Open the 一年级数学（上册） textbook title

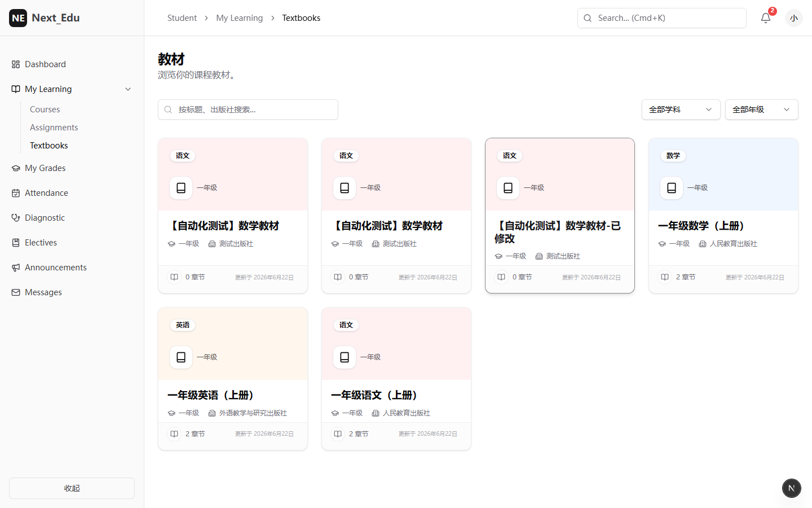[x=703, y=226]
